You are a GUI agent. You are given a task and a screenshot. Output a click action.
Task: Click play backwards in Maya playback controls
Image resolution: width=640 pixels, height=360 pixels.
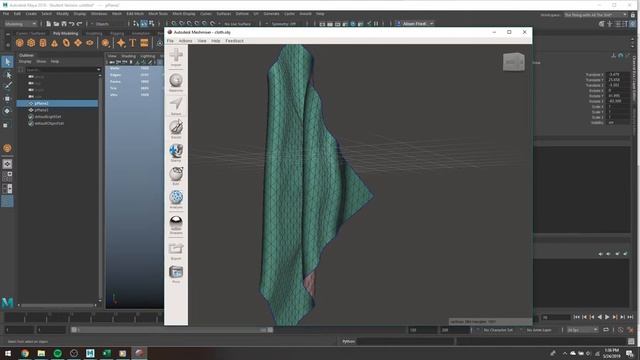pos(599,317)
